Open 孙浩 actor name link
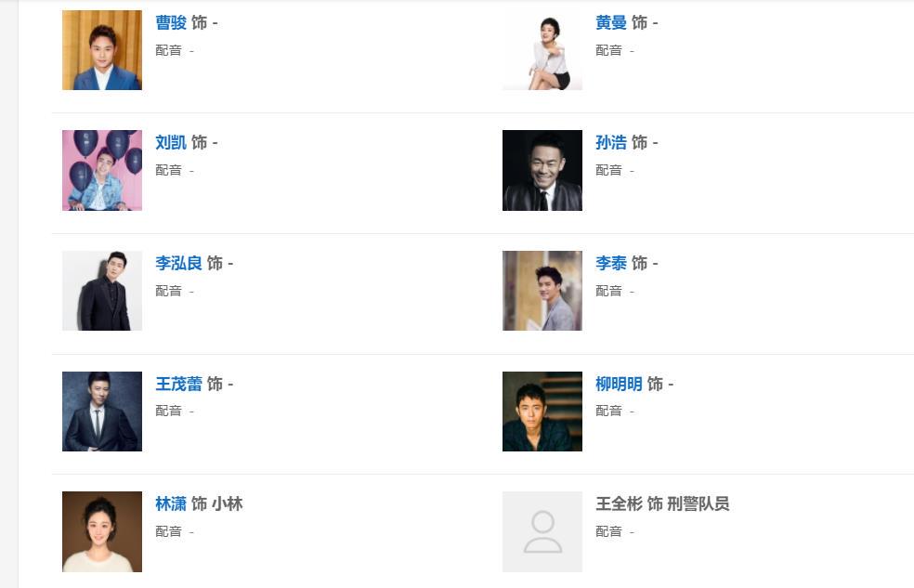 611,143
